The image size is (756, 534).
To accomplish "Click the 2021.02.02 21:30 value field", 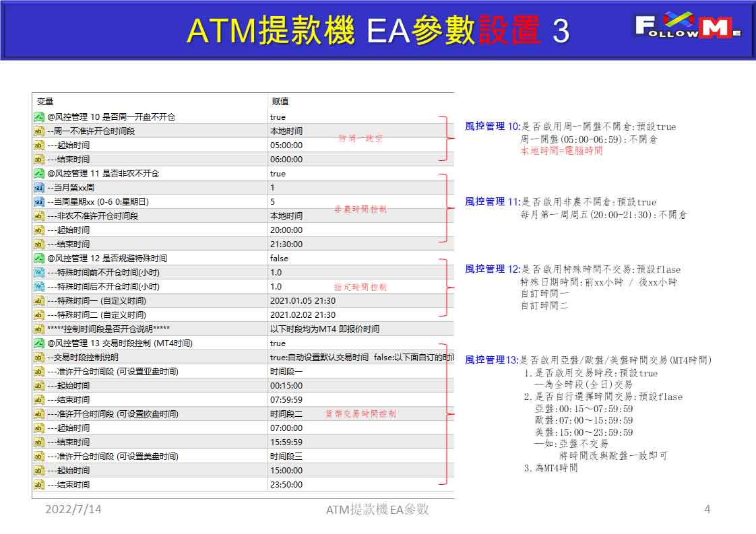I will click(360, 314).
